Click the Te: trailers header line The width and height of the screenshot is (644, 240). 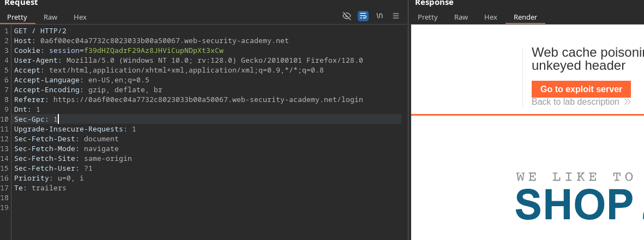coord(40,188)
